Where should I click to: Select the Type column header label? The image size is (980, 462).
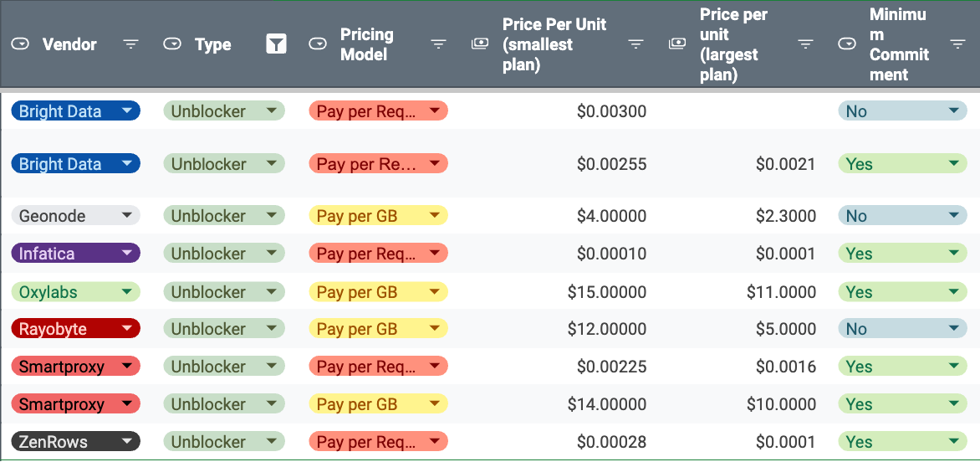tap(213, 44)
